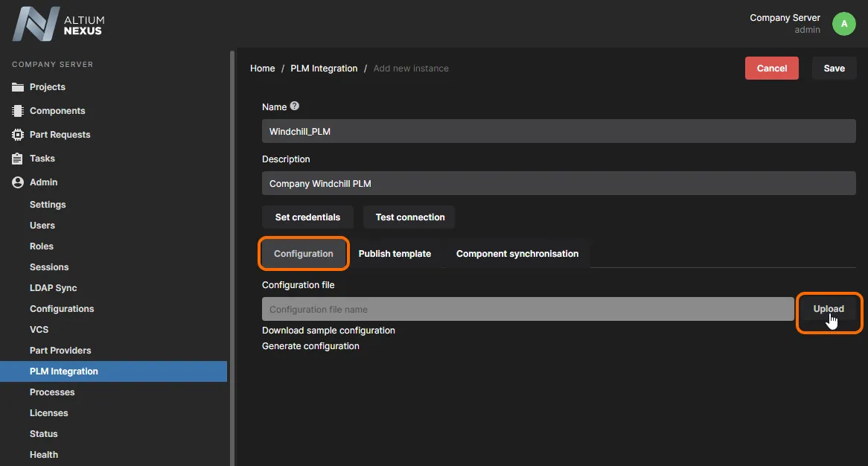868x466 pixels.
Task: Click the Description input field
Action: point(558,183)
